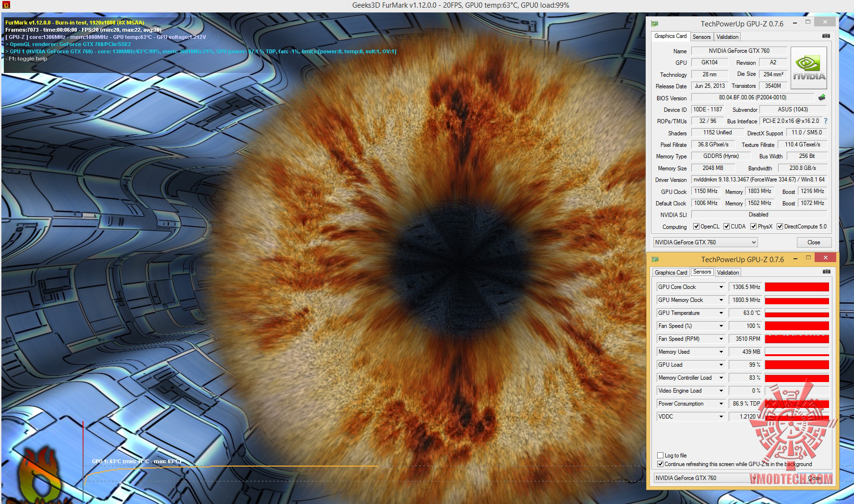Click the GPU Load red sensor graph
854x504 pixels.
(x=797, y=365)
